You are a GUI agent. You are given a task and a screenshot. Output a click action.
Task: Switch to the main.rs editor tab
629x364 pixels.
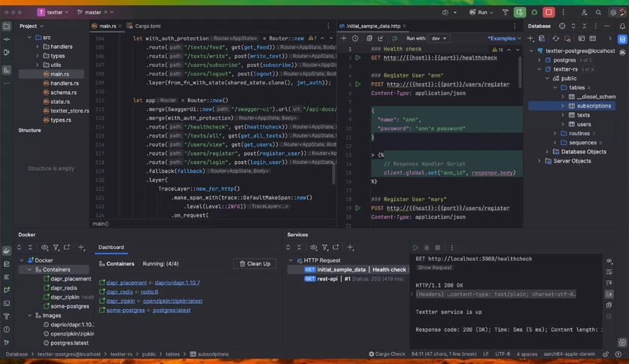click(x=106, y=26)
